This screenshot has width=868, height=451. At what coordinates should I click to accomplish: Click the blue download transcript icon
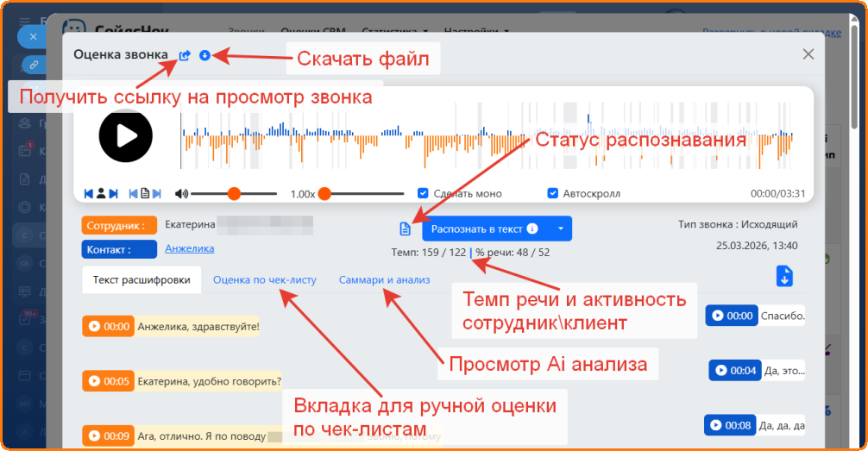click(x=783, y=276)
